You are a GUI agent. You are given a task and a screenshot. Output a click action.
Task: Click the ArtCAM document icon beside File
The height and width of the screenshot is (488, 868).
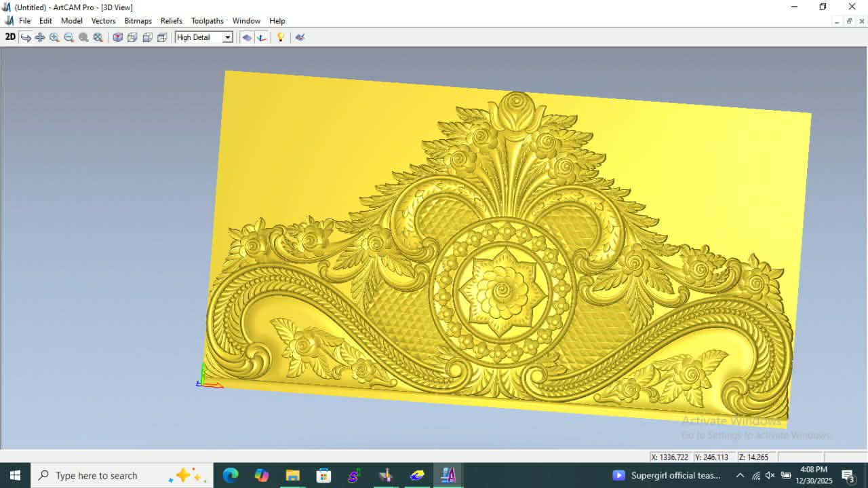click(x=9, y=21)
